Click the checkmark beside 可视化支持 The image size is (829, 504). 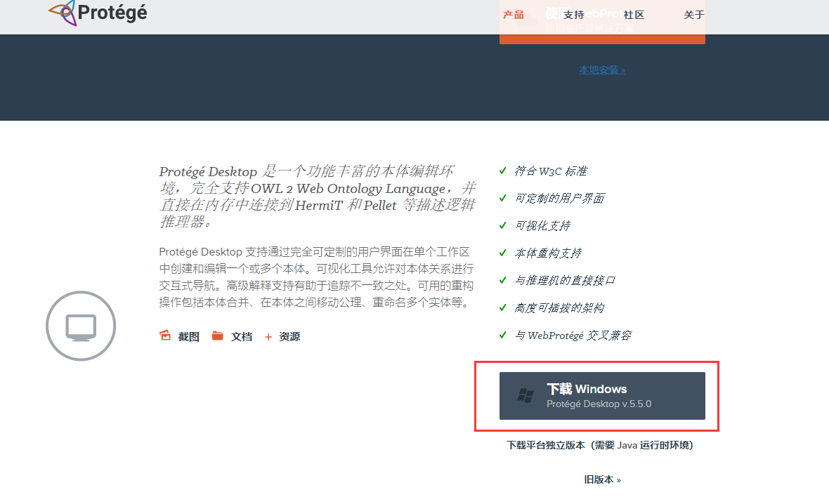tap(503, 225)
